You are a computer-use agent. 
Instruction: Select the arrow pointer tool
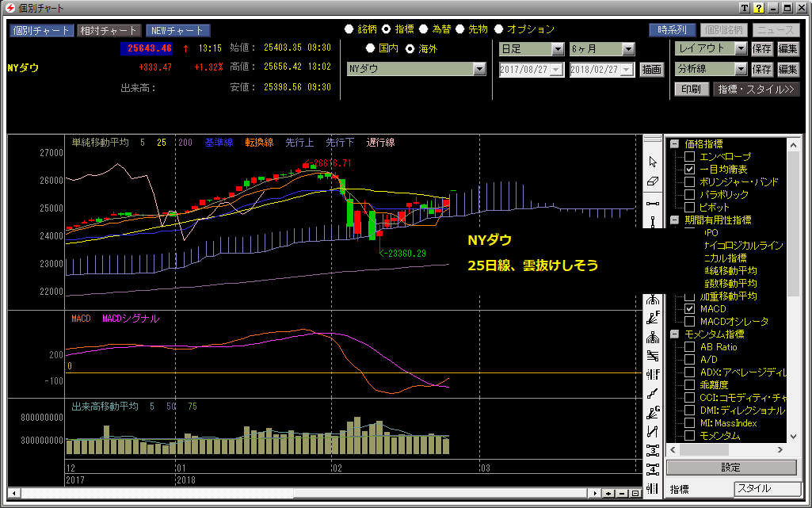click(653, 162)
